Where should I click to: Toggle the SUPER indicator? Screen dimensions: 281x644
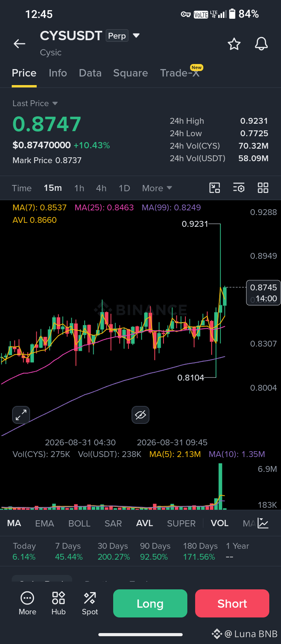pos(181,523)
